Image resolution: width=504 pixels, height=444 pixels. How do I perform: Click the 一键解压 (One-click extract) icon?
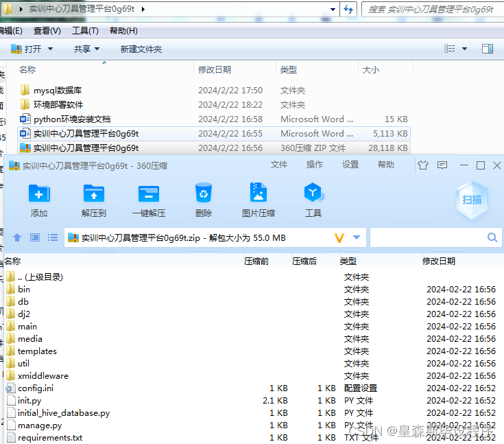(x=149, y=193)
